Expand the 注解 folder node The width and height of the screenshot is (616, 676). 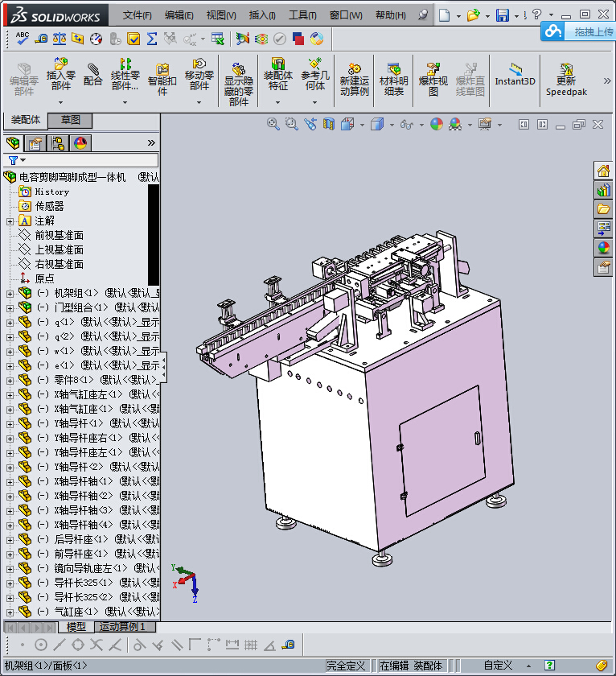pos(10,221)
